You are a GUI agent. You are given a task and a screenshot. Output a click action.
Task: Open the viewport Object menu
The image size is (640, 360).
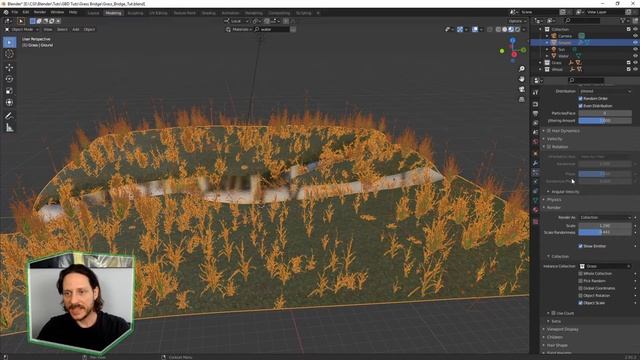pos(89,29)
